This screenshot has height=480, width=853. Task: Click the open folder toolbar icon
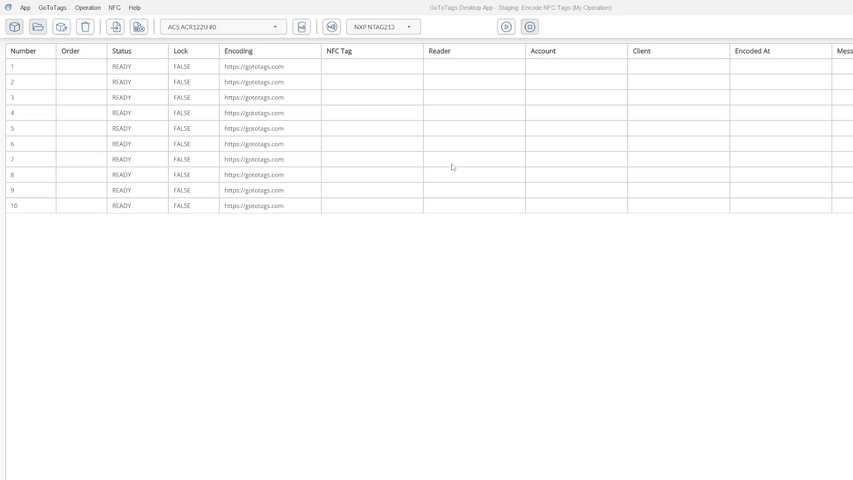tap(38, 27)
